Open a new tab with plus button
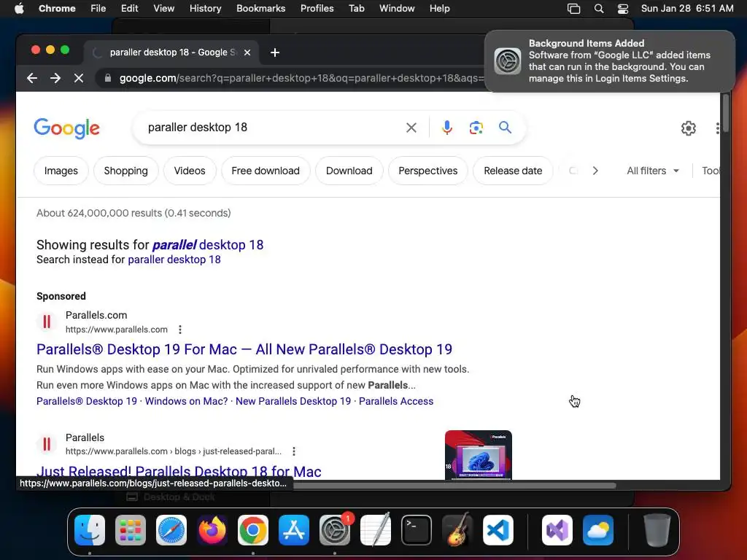The height and width of the screenshot is (560, 747). click(275, 52)
